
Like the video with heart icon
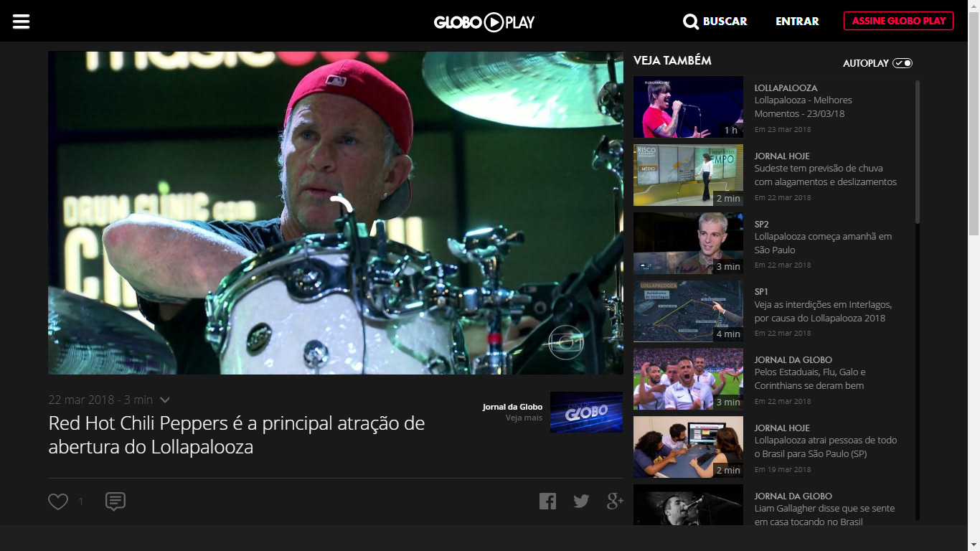pos(58,501)
